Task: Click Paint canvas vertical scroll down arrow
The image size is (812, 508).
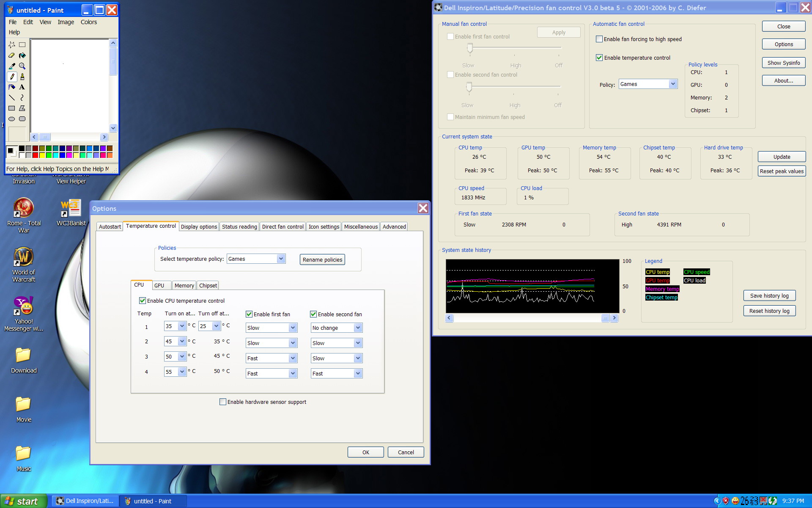Action: [113, 128]
